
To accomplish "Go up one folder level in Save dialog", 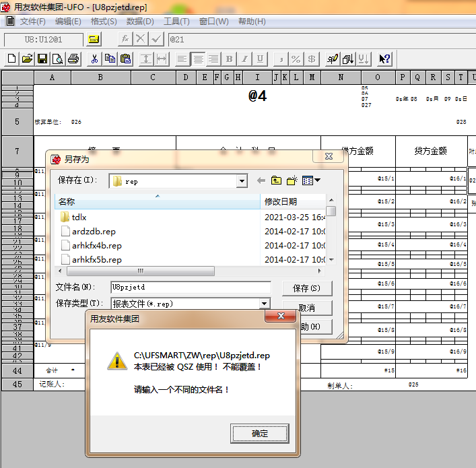I will (276, 180).
